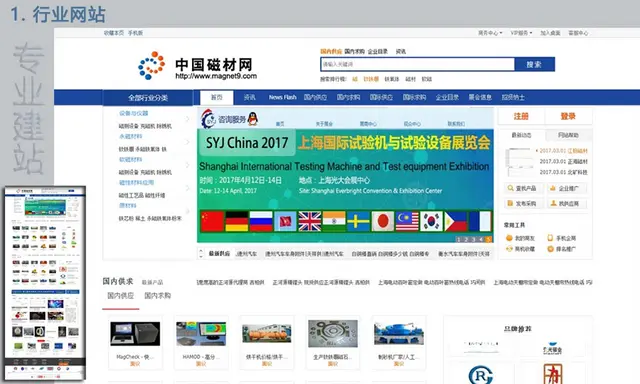Select the India flag in the banner
Viewport: 640px width, 384px height.
point(334,221)
